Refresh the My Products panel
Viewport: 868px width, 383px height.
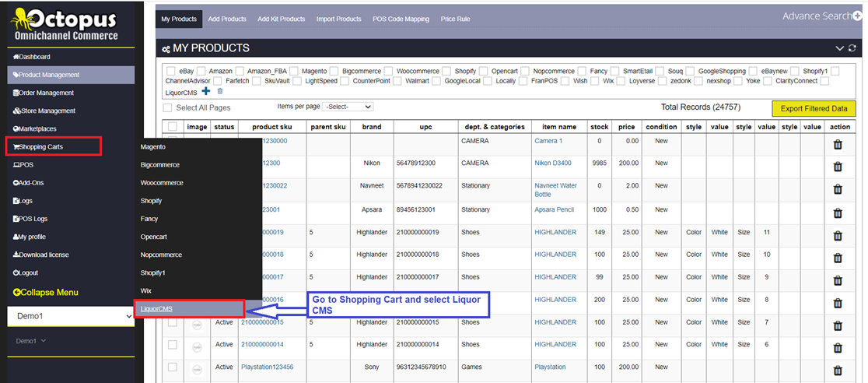[852, 49]
